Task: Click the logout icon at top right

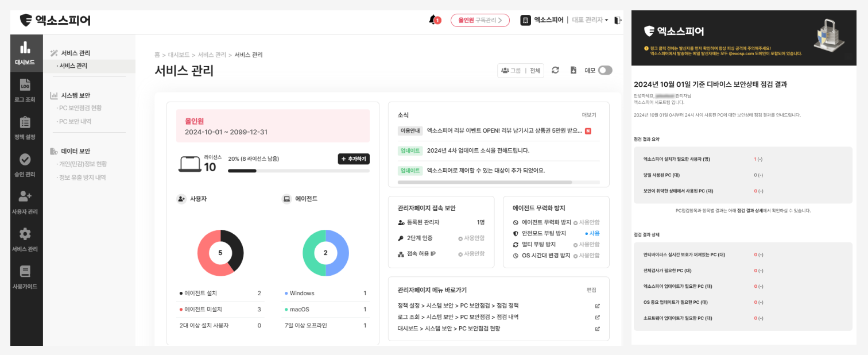Action: [618, 20]
